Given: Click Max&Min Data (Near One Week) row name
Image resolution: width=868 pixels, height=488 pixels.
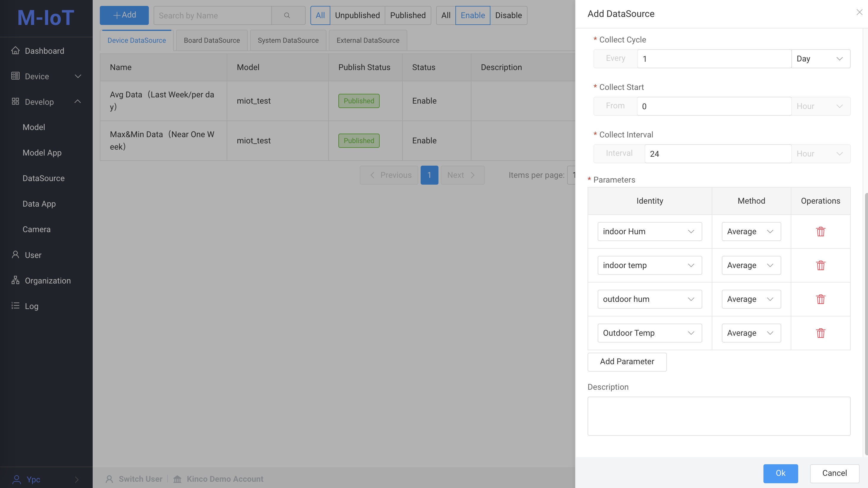Looking at the screenshot, I should click(162, 140).
